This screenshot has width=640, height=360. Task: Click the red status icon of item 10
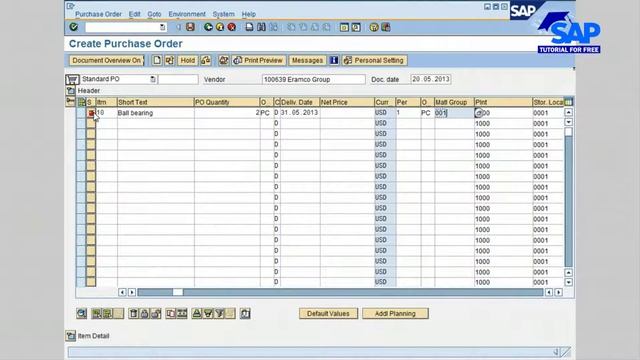coord(91,113)
